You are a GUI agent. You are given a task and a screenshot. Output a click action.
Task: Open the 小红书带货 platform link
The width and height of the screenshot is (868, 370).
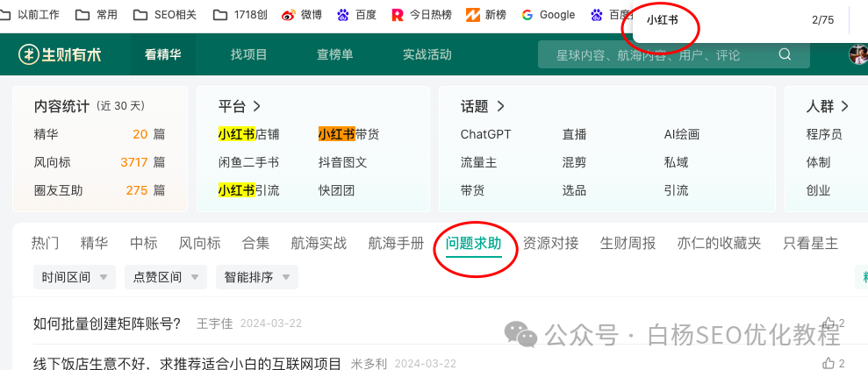348,134
